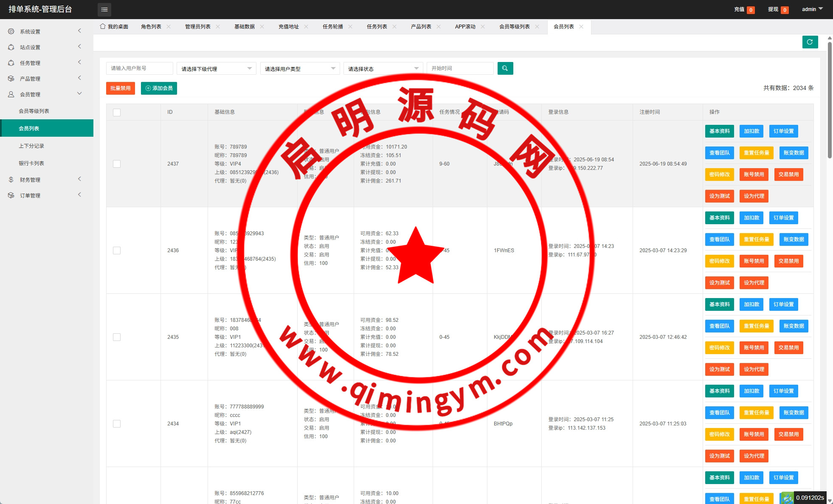This screenshot has width=833, height=504.
Task: Click the 会员管理 person icon in the sidebar
Action: pyautogui.click(x=11, y=94)
